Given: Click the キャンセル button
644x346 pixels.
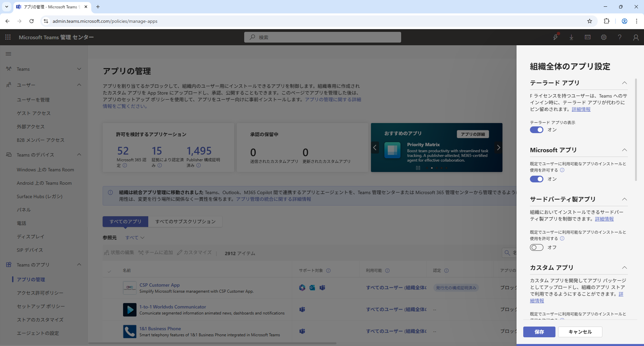Looking at the screenshot, I should tap(580, 332).
